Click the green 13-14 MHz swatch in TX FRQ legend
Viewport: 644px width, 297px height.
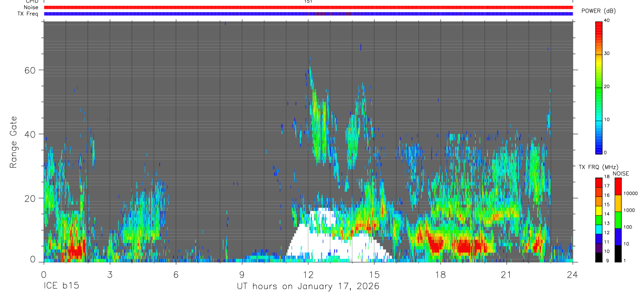[x=599, y=220]
